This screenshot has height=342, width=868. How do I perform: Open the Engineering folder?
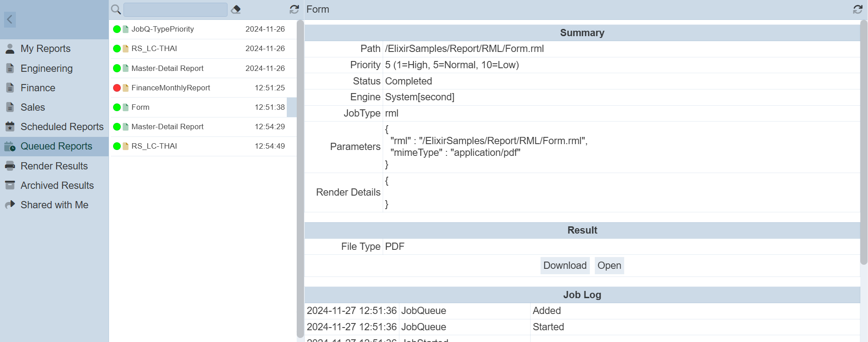point(46,68)
